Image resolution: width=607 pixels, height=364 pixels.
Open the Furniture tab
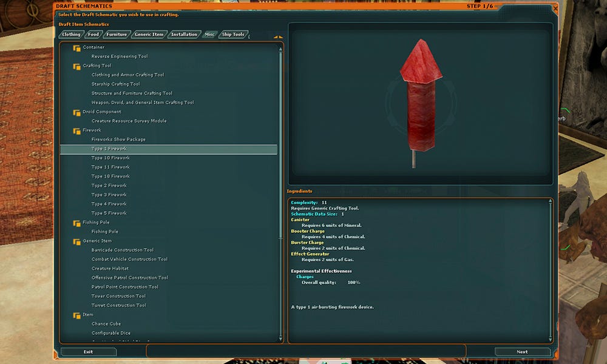(117, 35)
